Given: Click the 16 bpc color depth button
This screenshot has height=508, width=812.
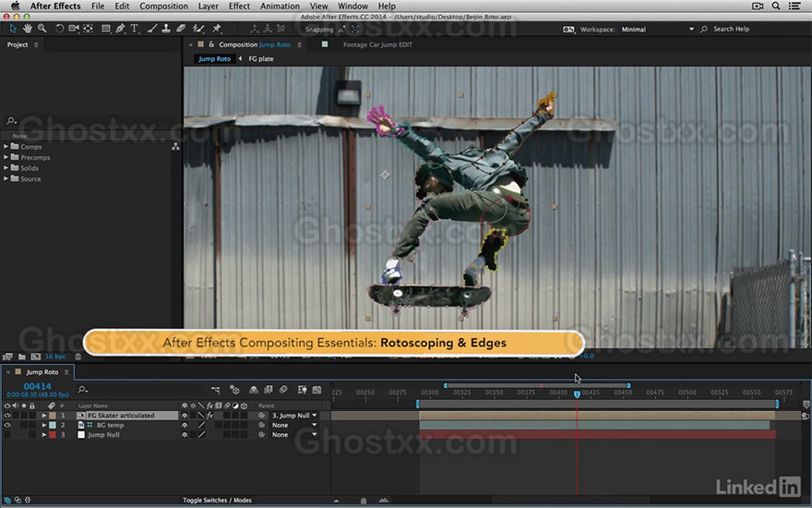Looking at the screenshot, I should click(55, 357).
